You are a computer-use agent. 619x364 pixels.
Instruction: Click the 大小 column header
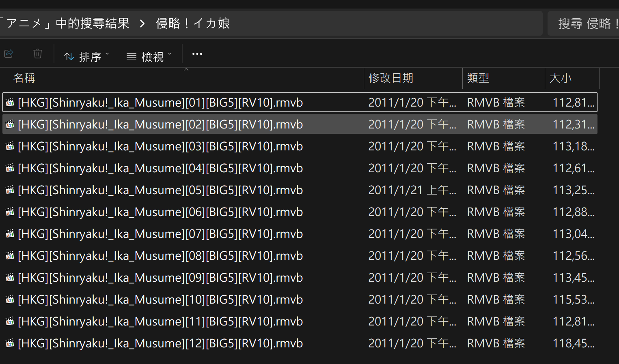click(x=572, y=78)
